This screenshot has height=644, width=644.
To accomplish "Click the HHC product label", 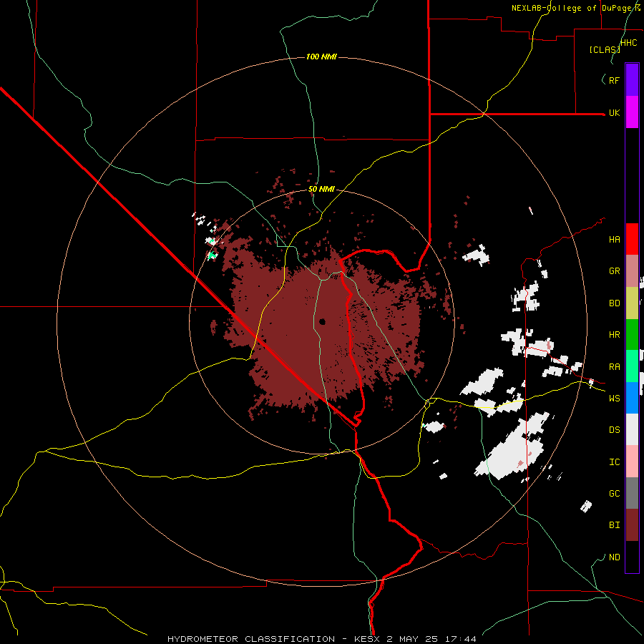I will coord(629,43).
